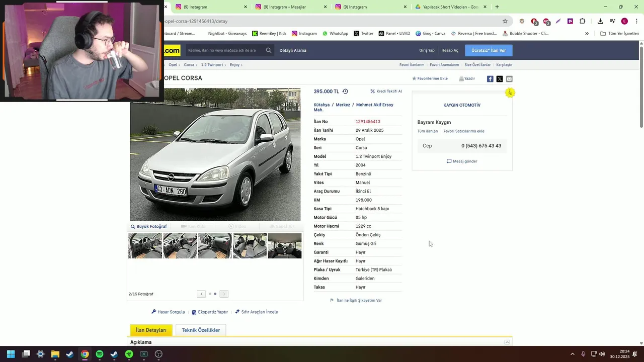Collapse the Açıklama section

(507, 342)
